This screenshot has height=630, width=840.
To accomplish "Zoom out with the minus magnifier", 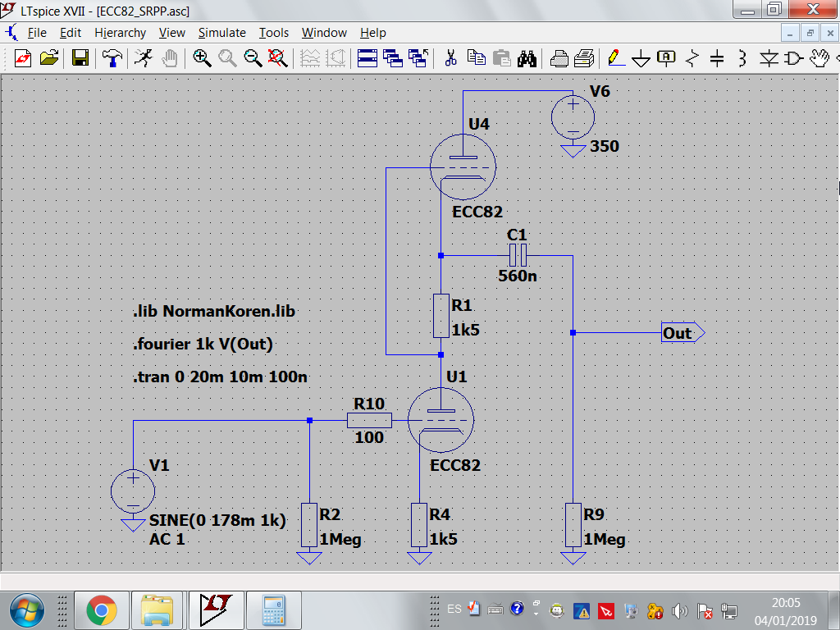I will click(253, 58).
